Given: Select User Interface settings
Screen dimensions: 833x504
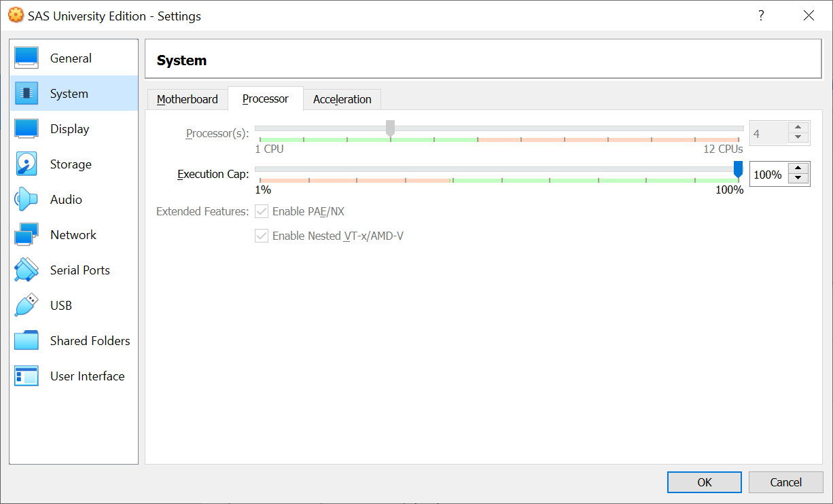Looking at the screenshot, I should coord(74,376).
